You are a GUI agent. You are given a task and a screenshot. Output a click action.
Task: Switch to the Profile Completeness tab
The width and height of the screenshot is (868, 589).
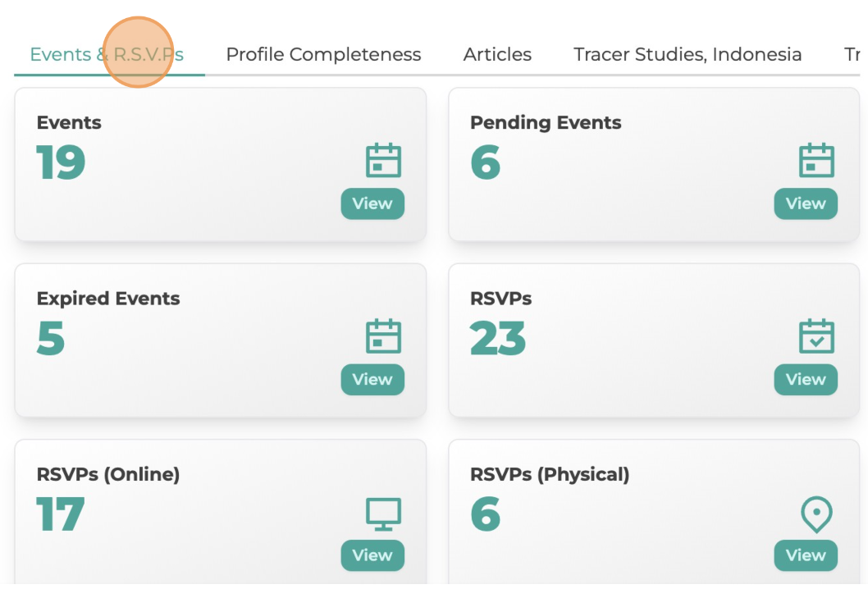click(324, 54)
